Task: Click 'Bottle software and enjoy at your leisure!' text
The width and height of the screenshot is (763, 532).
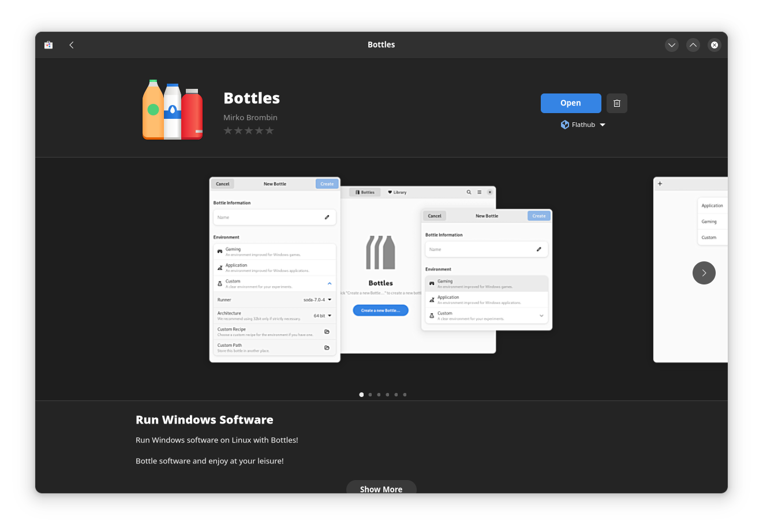Action: [210, 461]
